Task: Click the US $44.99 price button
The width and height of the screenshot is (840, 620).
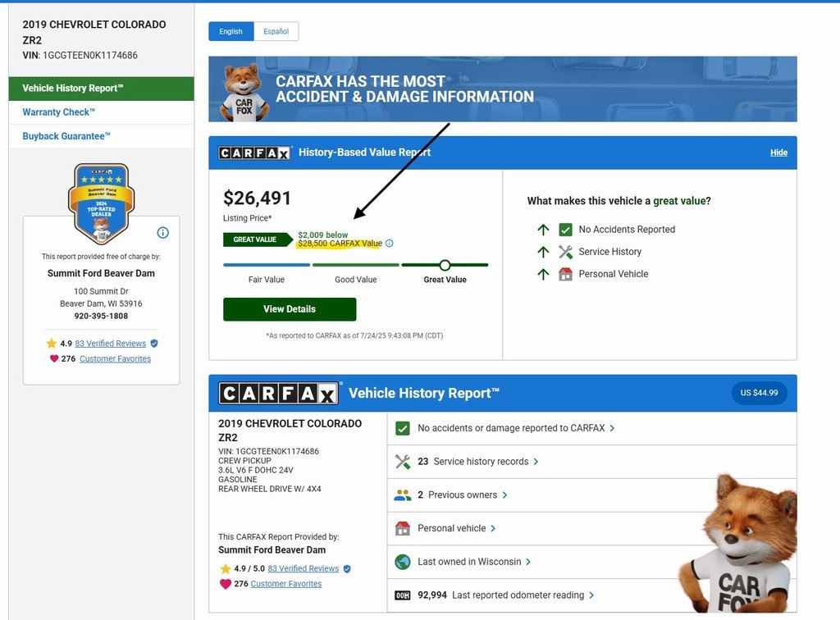Action: pos(759,393)
